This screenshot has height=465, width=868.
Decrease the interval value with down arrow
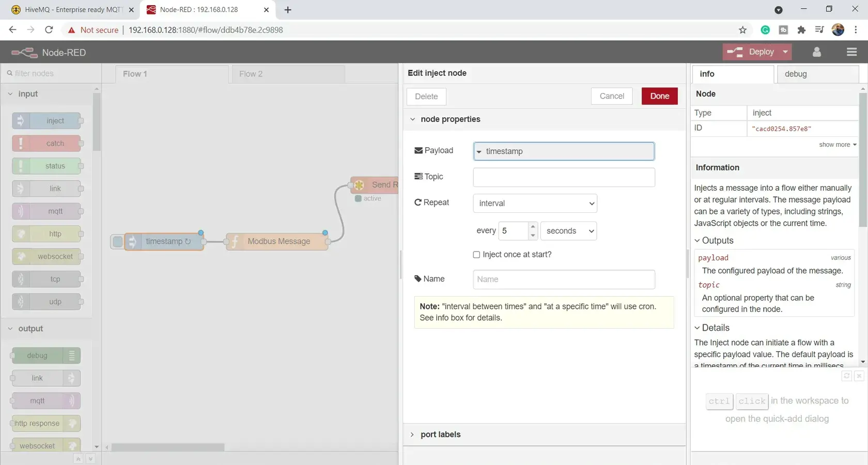click(533, 236)
